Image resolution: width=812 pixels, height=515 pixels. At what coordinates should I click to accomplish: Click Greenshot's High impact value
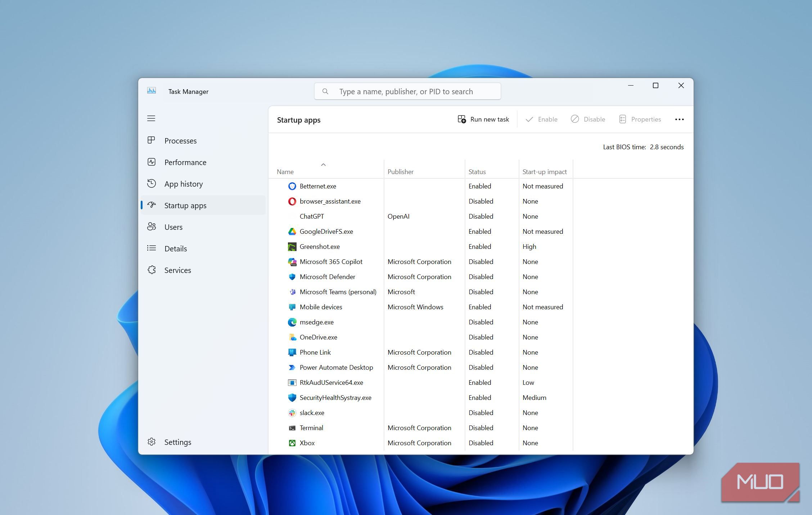coord(529,247)
